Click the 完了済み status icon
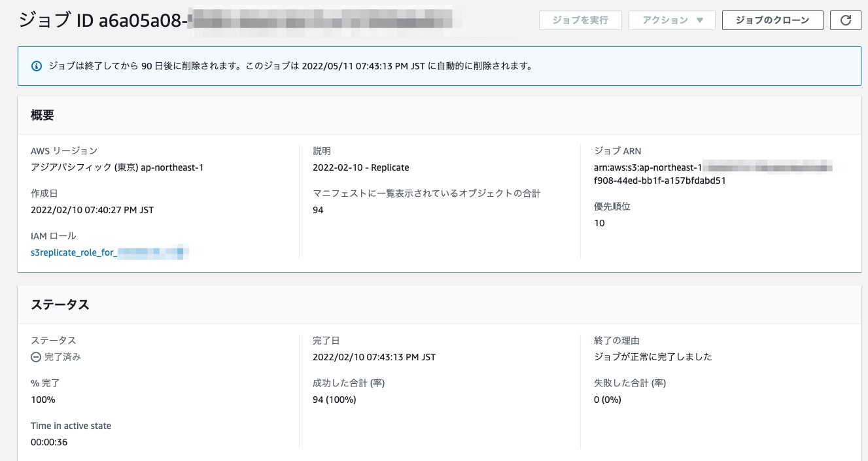Viewport: 868px width, 461px height. point(36,357)
